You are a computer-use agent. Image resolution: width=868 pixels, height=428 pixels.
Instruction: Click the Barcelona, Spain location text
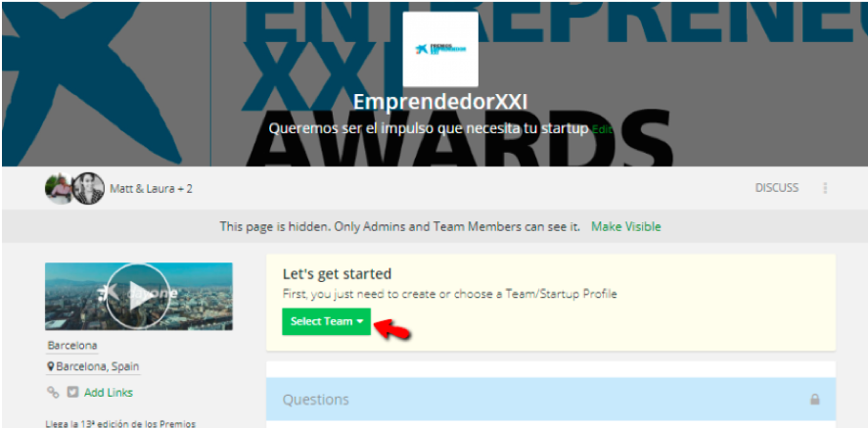click(x=98, y=366)
